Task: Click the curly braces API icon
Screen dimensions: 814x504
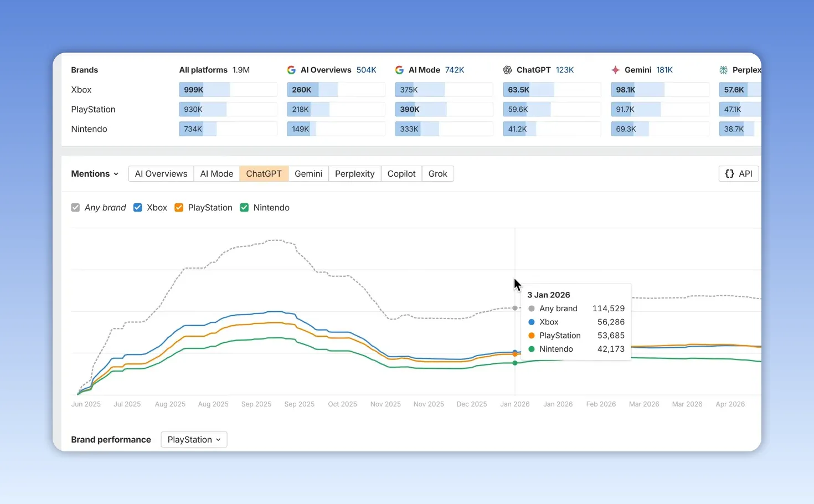Action: (730, 174)
